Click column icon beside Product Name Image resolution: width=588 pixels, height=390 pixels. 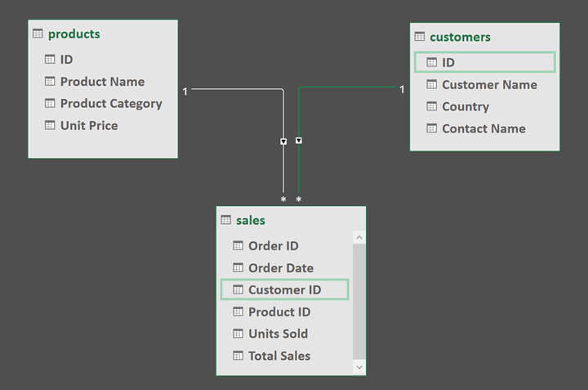(x=50, y=82)
